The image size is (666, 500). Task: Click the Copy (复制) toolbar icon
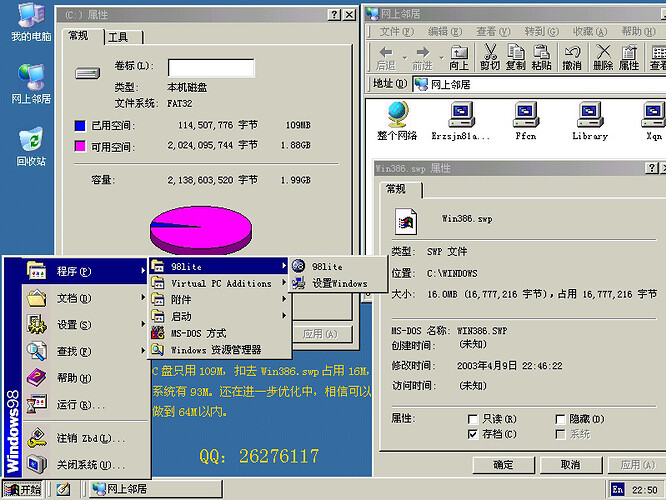[x=516, y=58]
